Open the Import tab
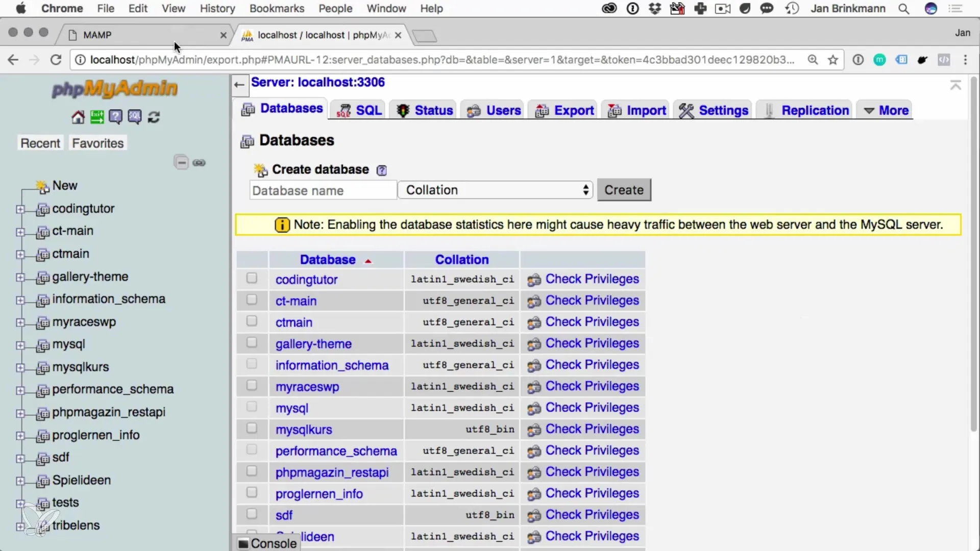980x551 pixels. [636, 110]
